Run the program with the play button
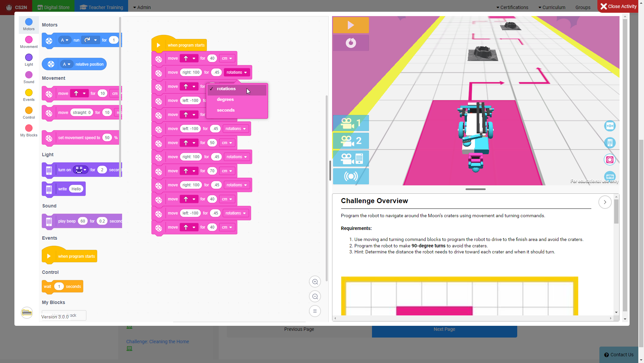The width and height of the screenshot is (644, 363). point(351,25)
